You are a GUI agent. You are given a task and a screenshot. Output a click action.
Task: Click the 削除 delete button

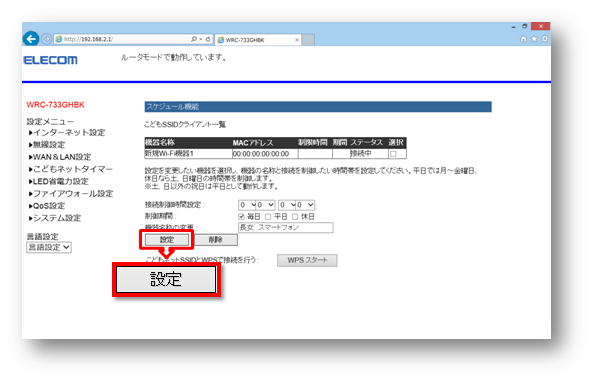tap(216, 239)
